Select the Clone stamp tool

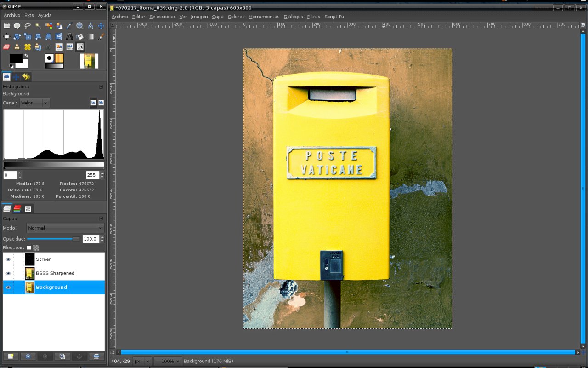[x=17, y=47]
